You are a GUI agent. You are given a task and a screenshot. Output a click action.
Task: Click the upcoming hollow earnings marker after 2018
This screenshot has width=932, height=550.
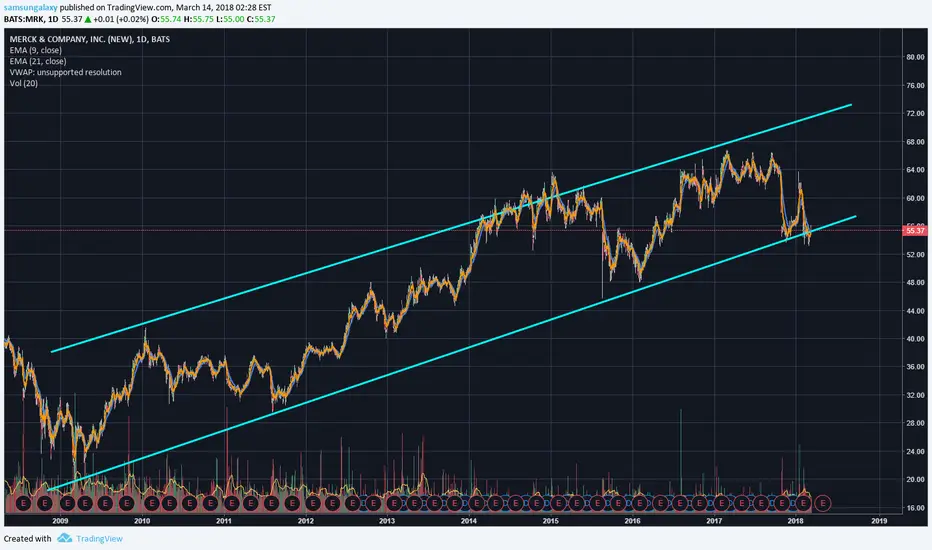pyautogui.click(x=823, y=503)
